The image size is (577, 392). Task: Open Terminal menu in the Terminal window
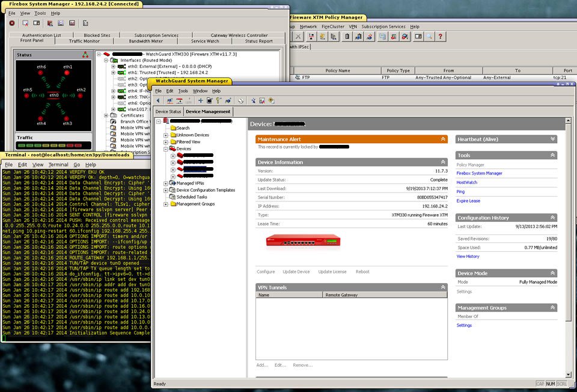(58, 165)
